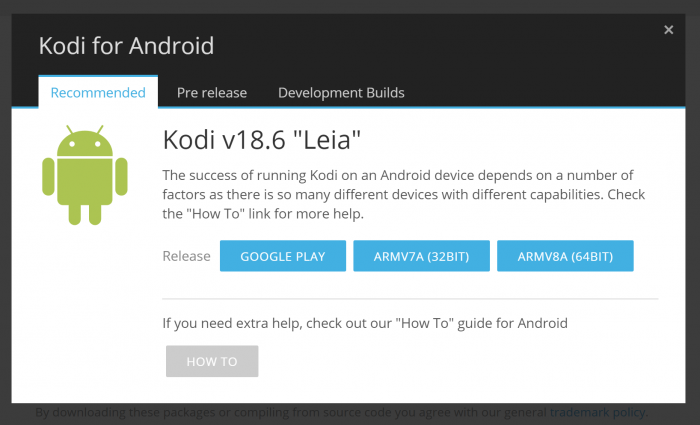Viewport: 700px width, 425px height.
Task: Download the ARMV8A (64BIT) release
Action: click(x=565, y=256)
